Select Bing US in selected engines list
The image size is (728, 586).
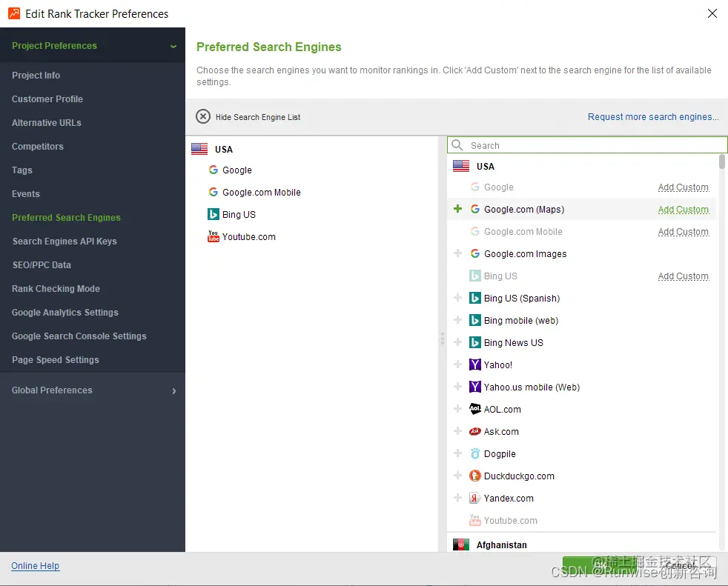tap(239, 214)
